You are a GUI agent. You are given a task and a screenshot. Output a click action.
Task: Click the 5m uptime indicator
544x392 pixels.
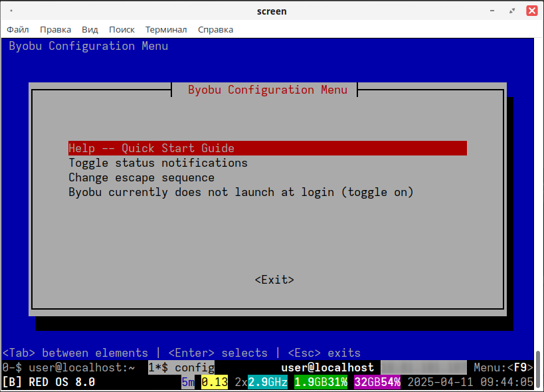point(188,382)
